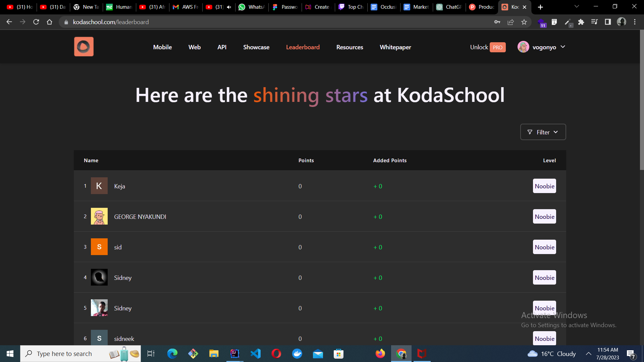The height and width of the screenshot is (362, 644).
Task: Go back with the browser back arrow
Action: [9, 22]
